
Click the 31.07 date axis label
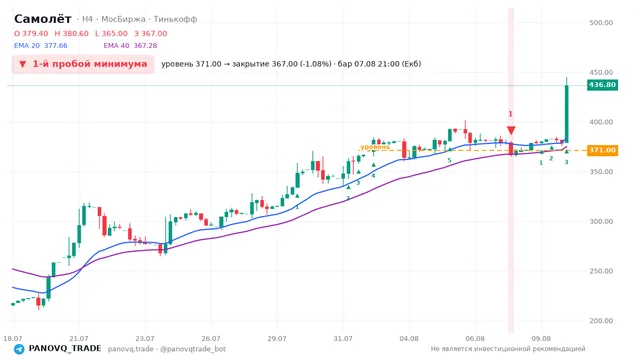click(x=343, y=339)
